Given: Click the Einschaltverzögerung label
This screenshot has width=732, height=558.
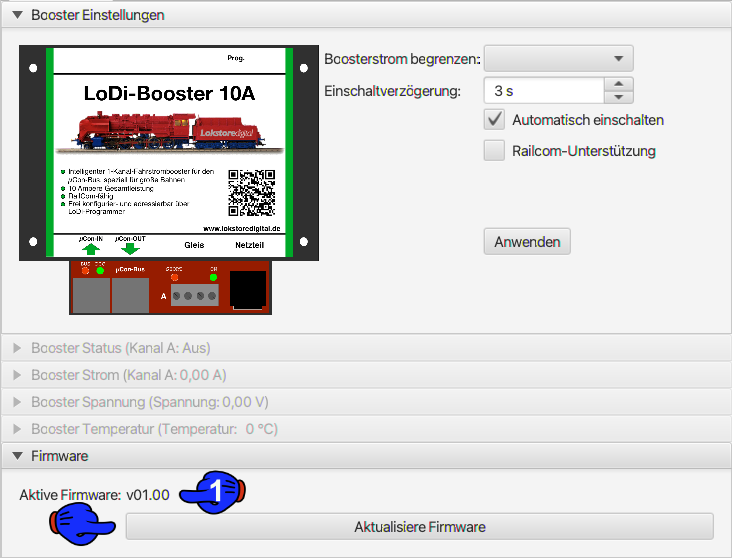Looking at the screenshot, I should 393,91.
